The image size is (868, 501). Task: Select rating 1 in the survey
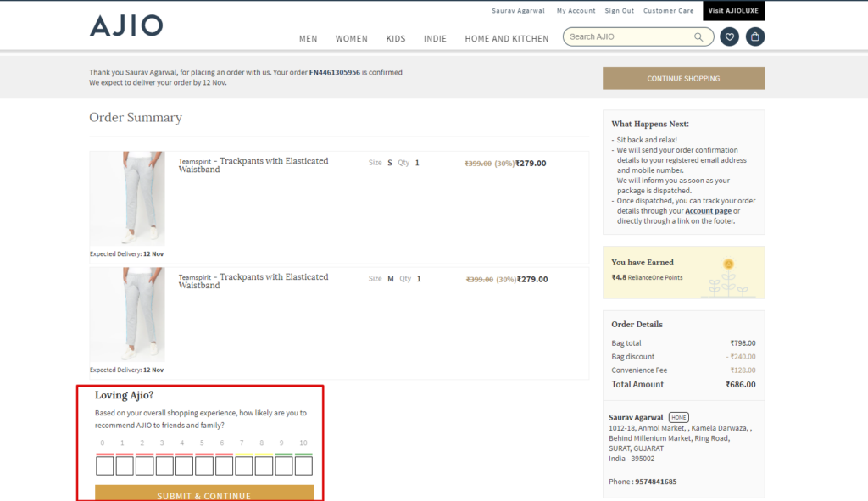(125, 465)
